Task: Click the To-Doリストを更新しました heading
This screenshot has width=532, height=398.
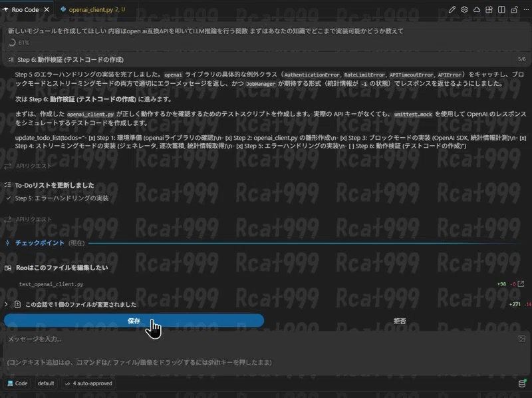Action: (55, 185)
